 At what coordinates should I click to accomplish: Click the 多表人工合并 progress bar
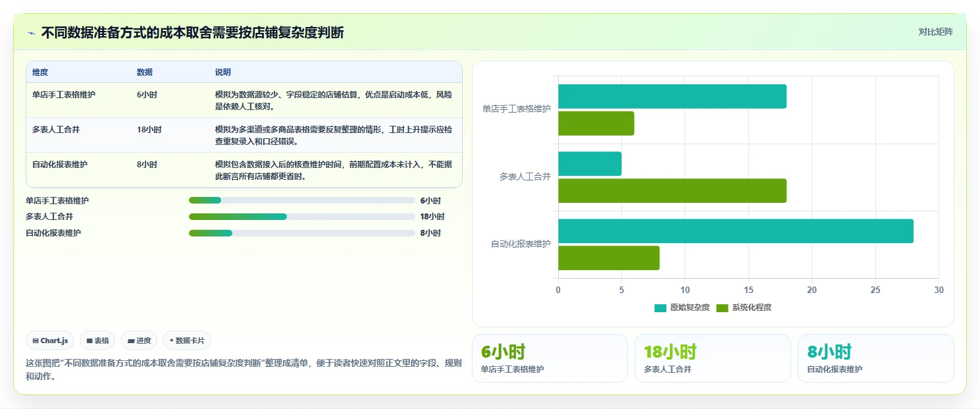coord(301,217)
